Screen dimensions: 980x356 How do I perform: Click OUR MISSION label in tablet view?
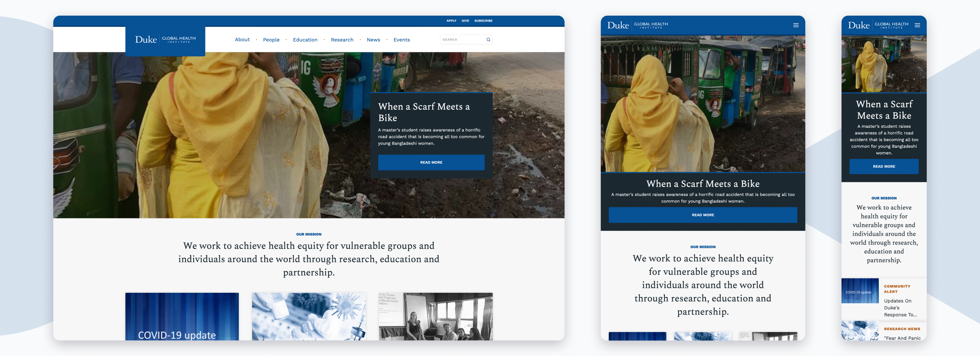(x=703, y=247)
